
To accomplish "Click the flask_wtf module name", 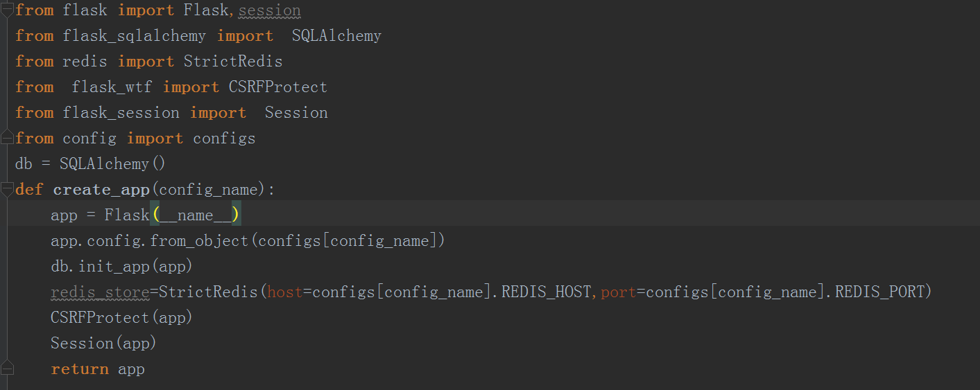I will click(x=112, y=87).
